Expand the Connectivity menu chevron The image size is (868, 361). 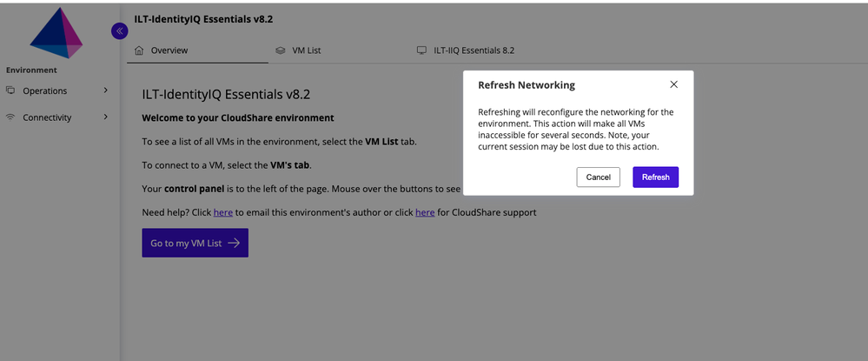[106, 117]
